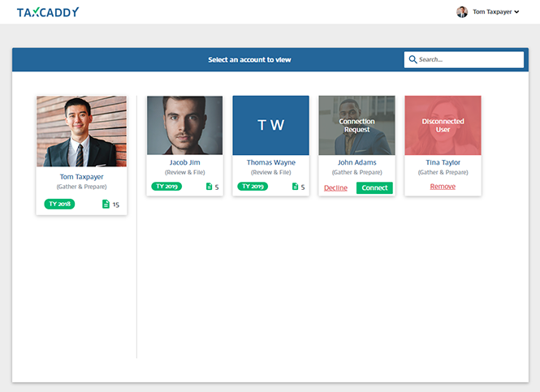540x392 pixels.
Task: Click '(Review & File)' under Thomas Wayne
Action: coord(271,172)
